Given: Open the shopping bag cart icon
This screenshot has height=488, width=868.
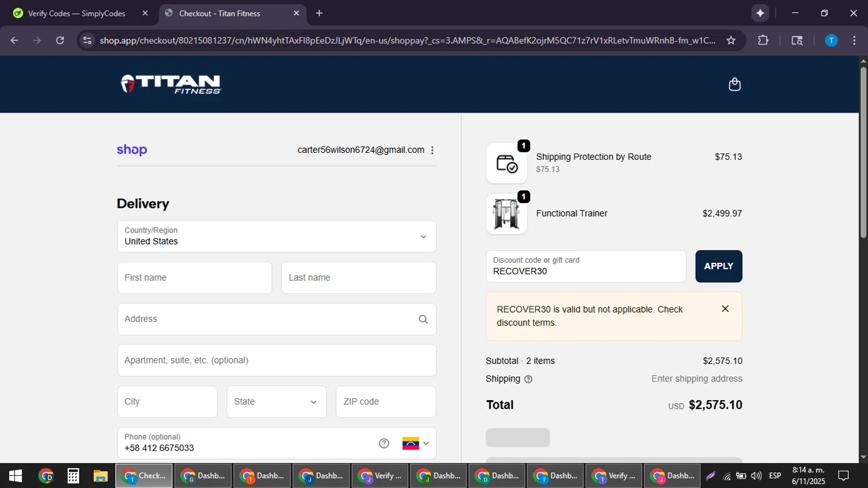Looking at the screenshot, I should click(734, 85).
